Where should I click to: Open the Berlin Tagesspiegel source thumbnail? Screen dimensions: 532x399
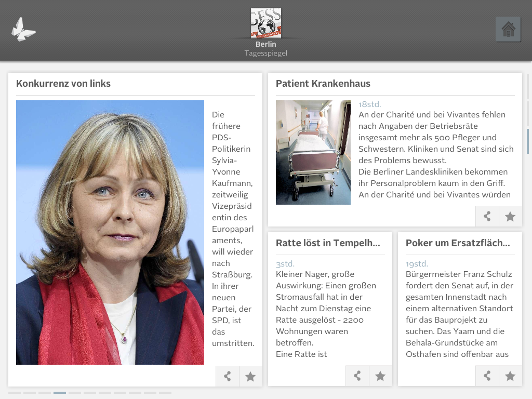click(x=266, y=23)
